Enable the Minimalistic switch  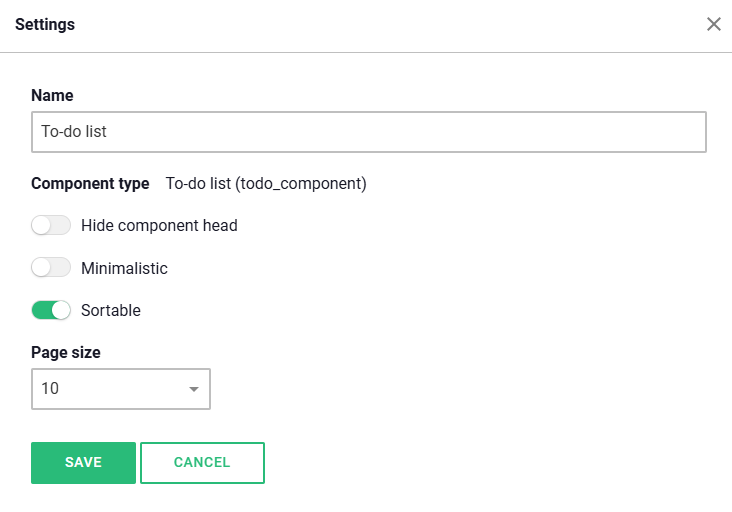51,268
